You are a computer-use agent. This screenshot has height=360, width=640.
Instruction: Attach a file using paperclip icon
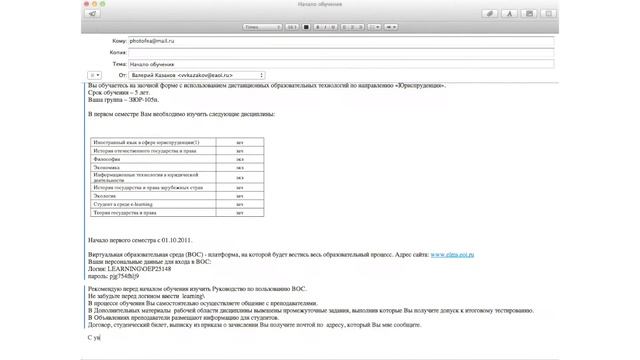click(x=490, y=13)
